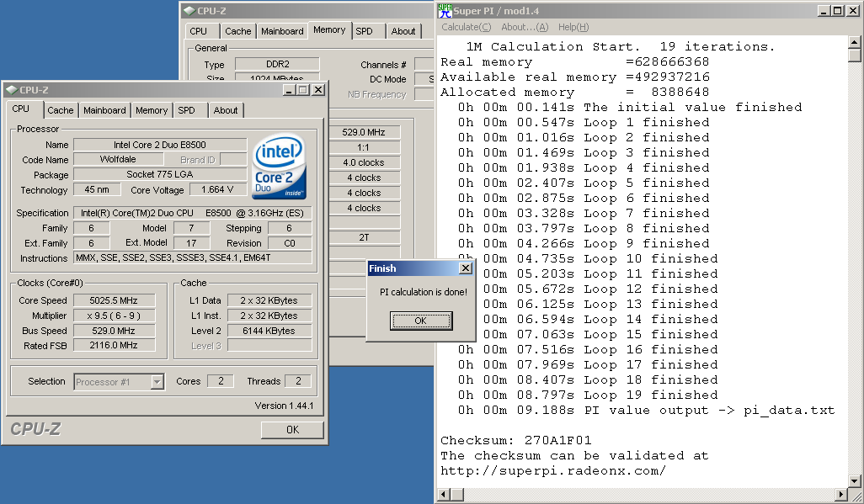Open Cache tab in rear CPU-Z window

coord(238,31)
